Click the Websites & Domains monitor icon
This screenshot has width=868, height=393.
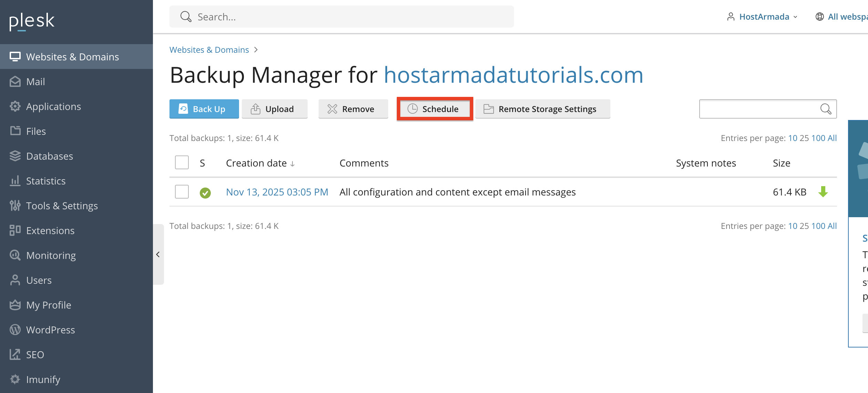pos(15,57)
